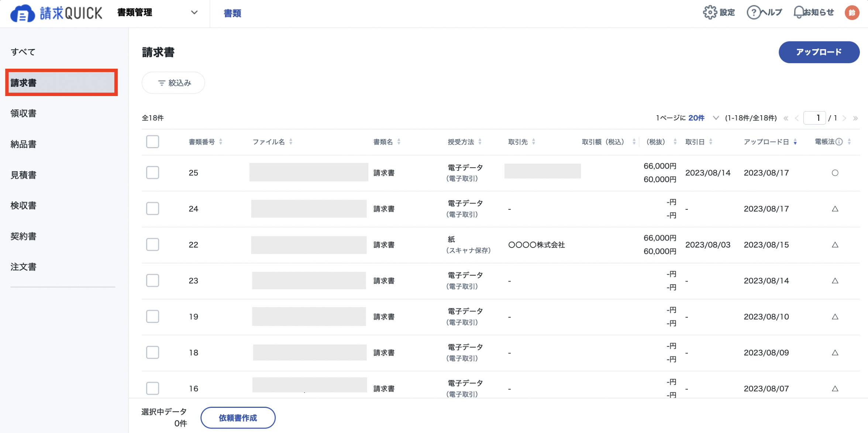
Task: Click upload date 2023/08/15
Action: (766, 245)
